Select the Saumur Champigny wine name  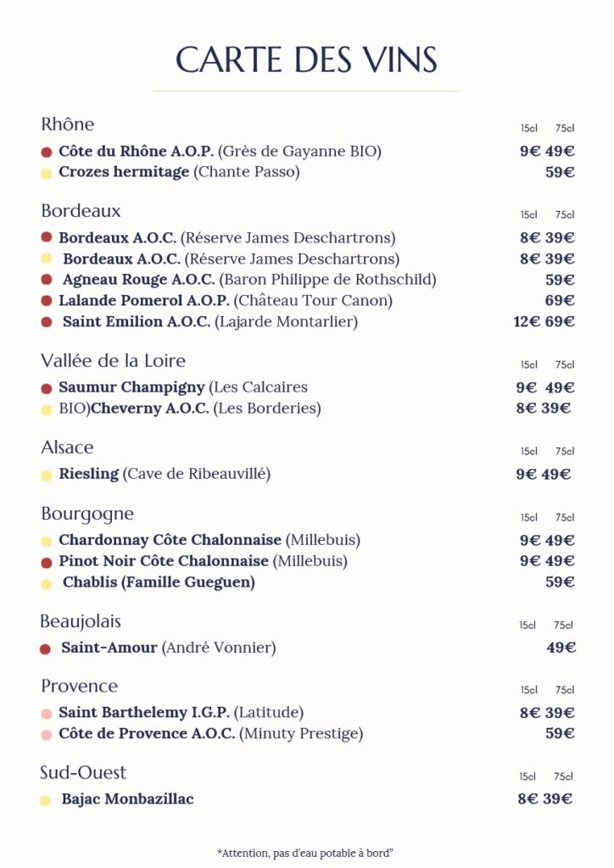(x=131, y=387)
